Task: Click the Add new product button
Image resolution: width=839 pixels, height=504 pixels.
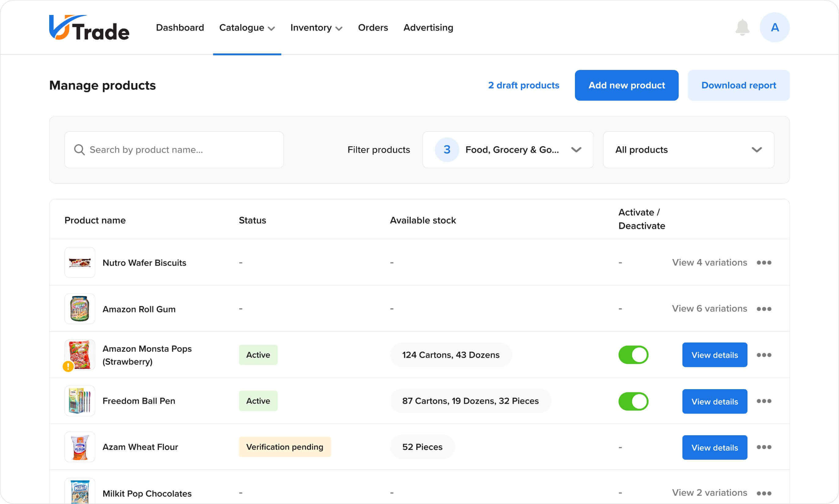Action: 626,85
